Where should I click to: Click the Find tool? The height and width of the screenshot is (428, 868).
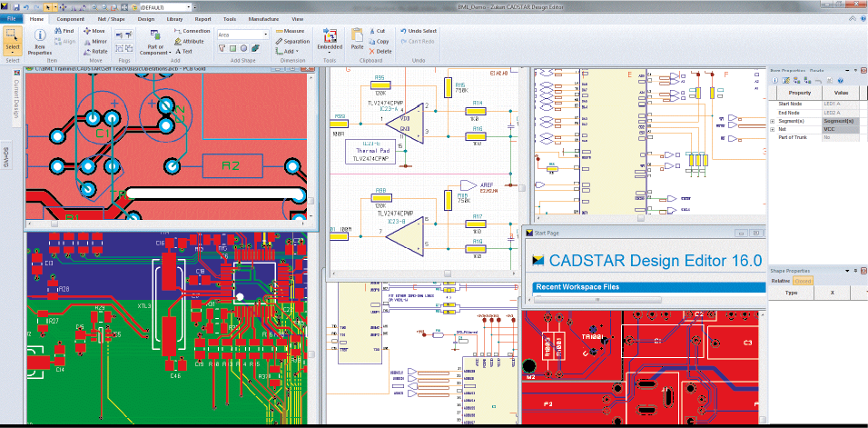[64, 31]
